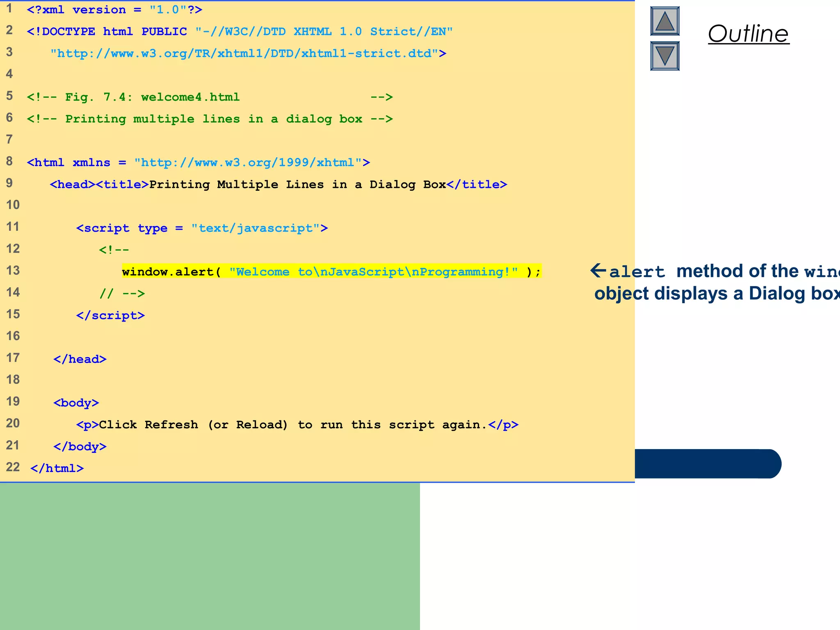Click the down arrow navigation button
This screenshot has width=840, height=630.
coord(664,56)
